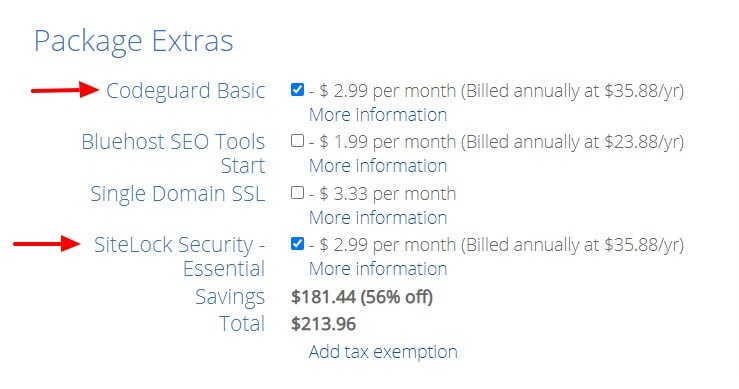739x389 pixels.
Task: Uncheck the SiteLock Security Essential checkbox
Action: click(297, 243)
